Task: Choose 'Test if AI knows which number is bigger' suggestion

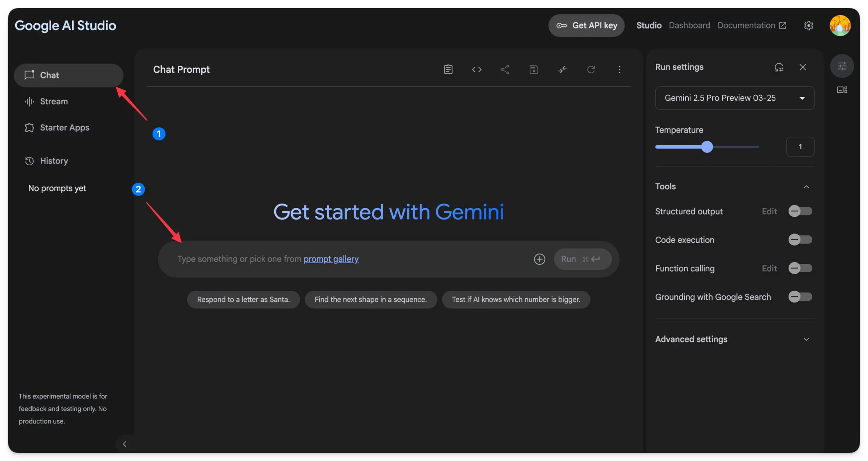Action: tap(516, 299)
